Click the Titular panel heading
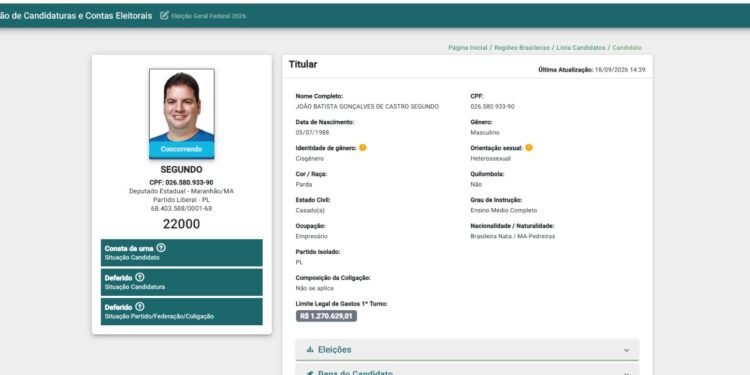This screenshot has height=375, width=750. [303, 65]
